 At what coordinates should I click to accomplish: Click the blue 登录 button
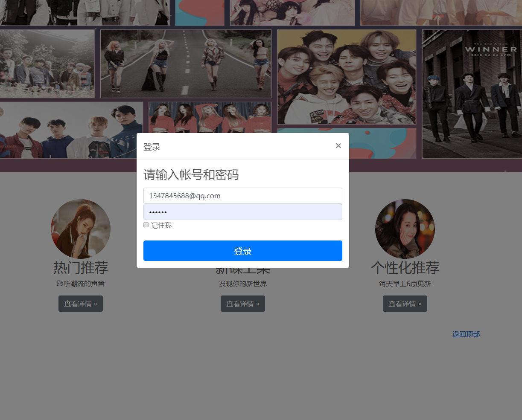[x=242, y=251]
